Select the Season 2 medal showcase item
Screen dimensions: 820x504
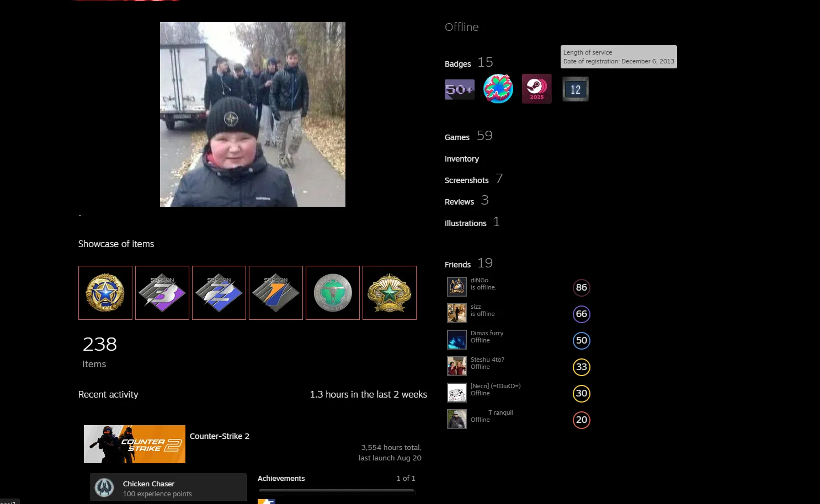(x=219, y=293)
